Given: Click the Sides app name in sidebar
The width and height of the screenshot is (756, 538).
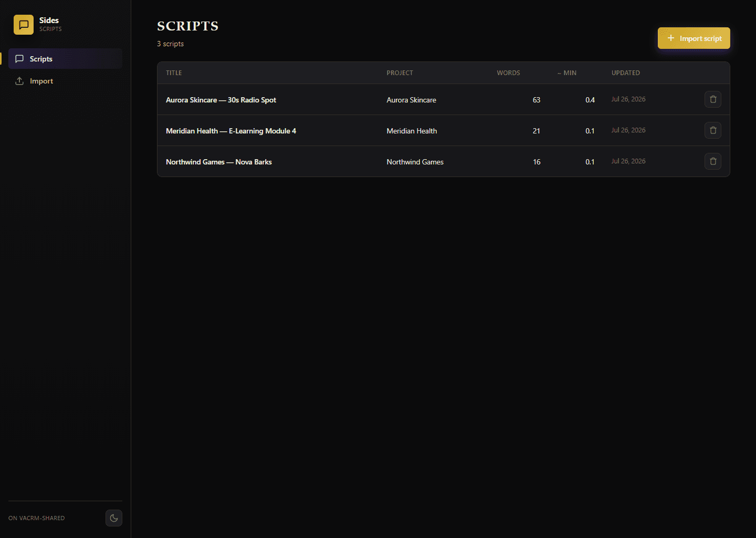Looking at the screenshot, I should [x=49, y=20].
